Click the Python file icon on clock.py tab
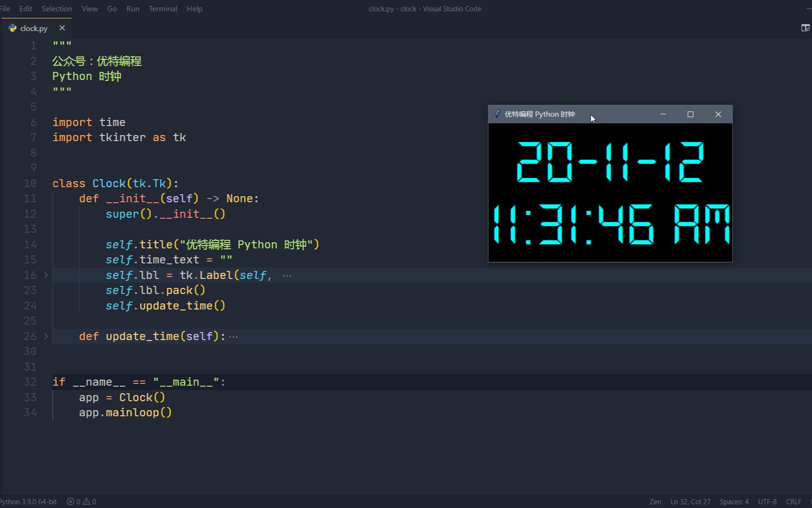The height and width of the screenshot is (508, 812). (x=13, y=28)
